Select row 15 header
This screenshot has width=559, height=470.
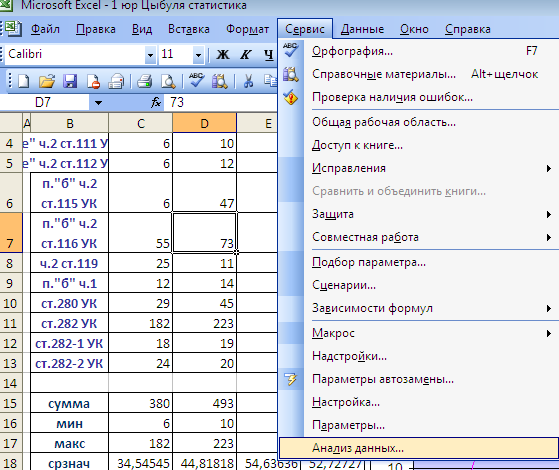pos(11,403)
